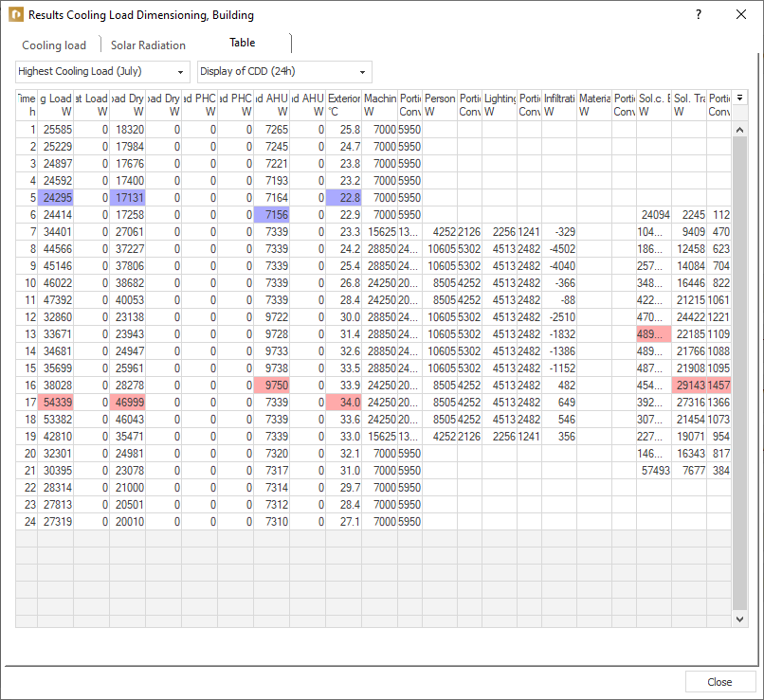
Task: Click the scrollbar up arrow
Action: click(739, 130)
